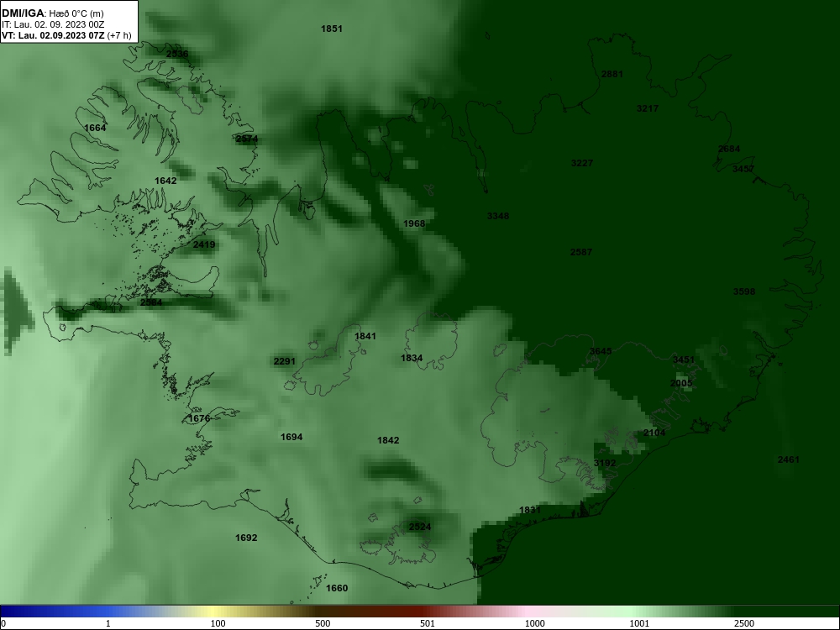Screen dimensions: 840x630
Task: Select the map value 2587
Action: pyautogui.click(x=581, y=252)
